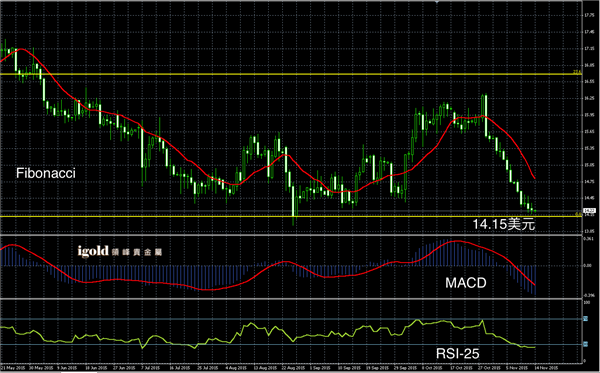This screenshot has width=600, height=373.
Task: Click the current price tag 14.22
Action: click(589, 210)
